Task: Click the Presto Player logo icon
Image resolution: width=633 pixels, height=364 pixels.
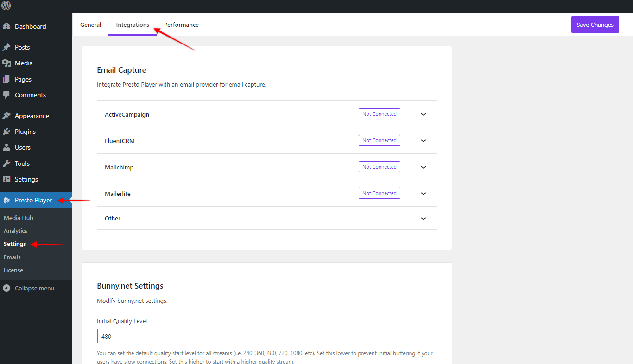Action: (x=6, y=200)
